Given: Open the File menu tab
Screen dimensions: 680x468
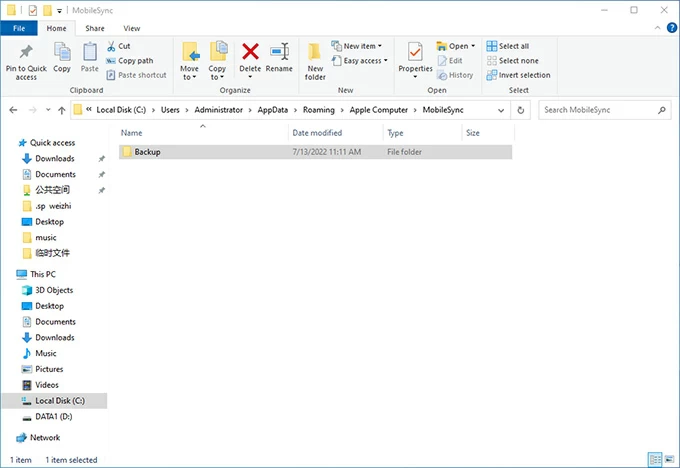Looking at the screenshot, I should (19, 29).
